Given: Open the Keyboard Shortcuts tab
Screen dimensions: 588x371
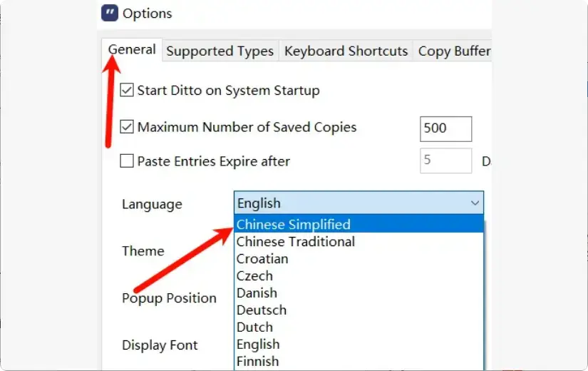Looking at the screenshot, I should [x=346, y=51].
